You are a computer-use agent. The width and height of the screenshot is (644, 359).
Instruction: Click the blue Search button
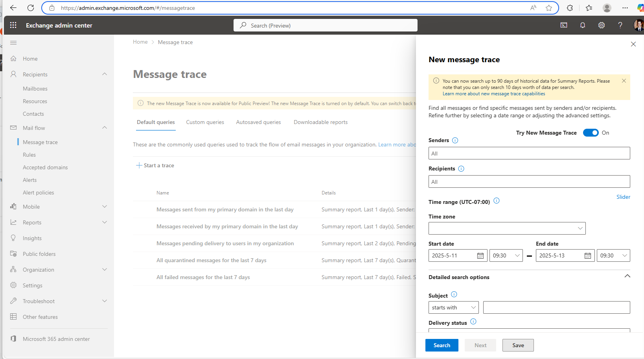coord(442,345)
